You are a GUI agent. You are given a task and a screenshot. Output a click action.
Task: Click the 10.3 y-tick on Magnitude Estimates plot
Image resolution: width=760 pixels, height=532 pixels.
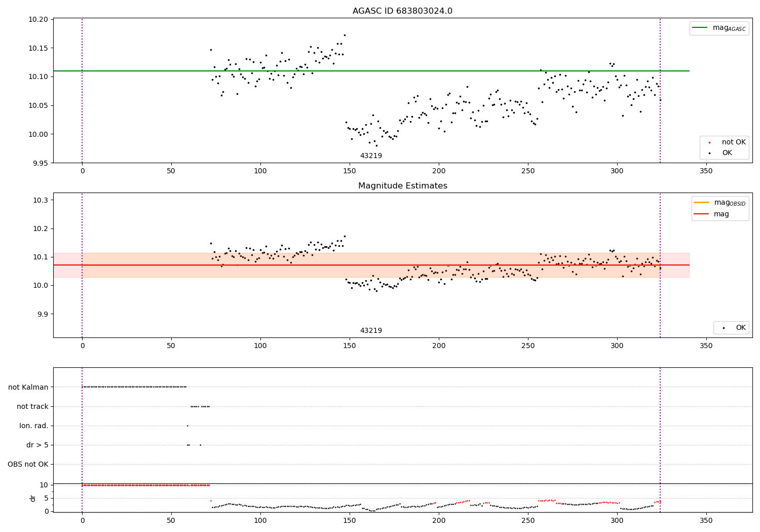[41, 200]
